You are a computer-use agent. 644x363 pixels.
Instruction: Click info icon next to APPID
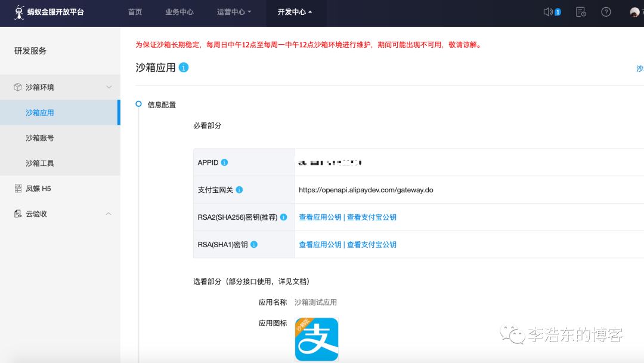[224, 162]
